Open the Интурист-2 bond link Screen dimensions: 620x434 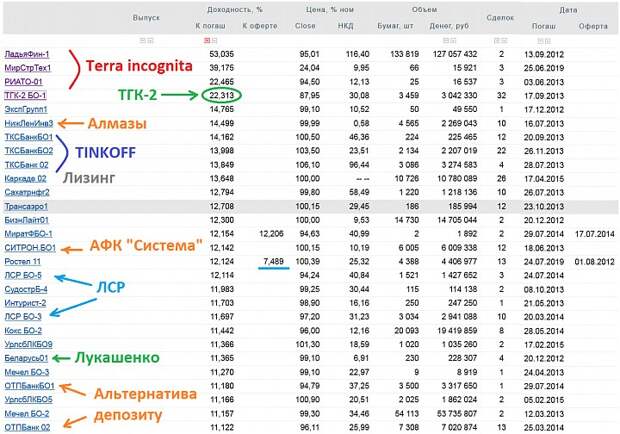tap(25, 303)
